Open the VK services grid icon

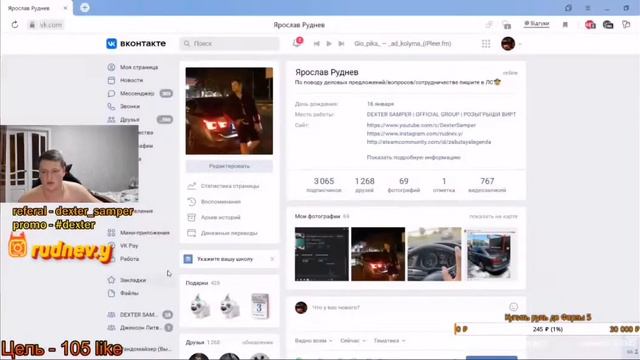[x=486, y=44]
